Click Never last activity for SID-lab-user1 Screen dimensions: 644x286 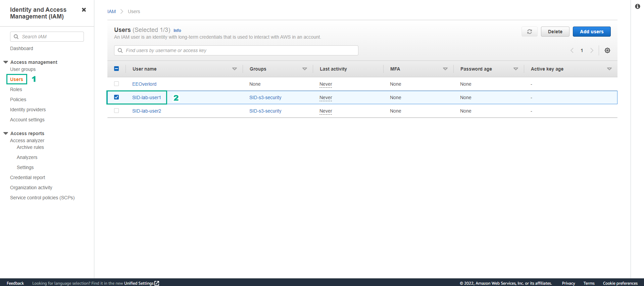[x=326, y=97]
